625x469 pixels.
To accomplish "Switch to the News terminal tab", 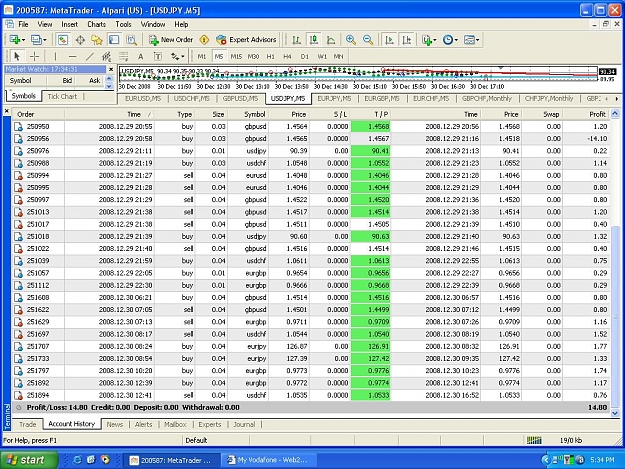I will pyautogui.click(x=115, y=424).
